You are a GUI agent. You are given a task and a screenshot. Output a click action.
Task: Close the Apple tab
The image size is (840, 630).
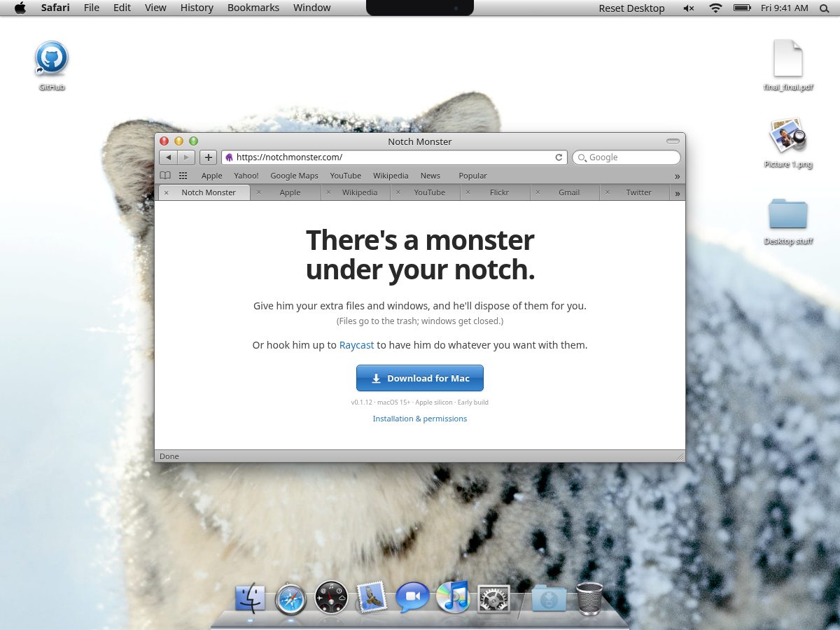[258, 192]
